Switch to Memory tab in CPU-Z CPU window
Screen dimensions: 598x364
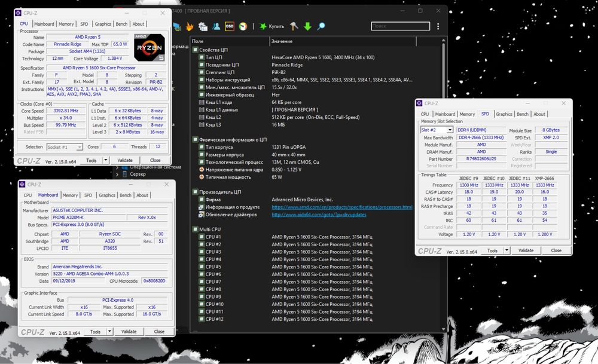(x=66, y=24)
